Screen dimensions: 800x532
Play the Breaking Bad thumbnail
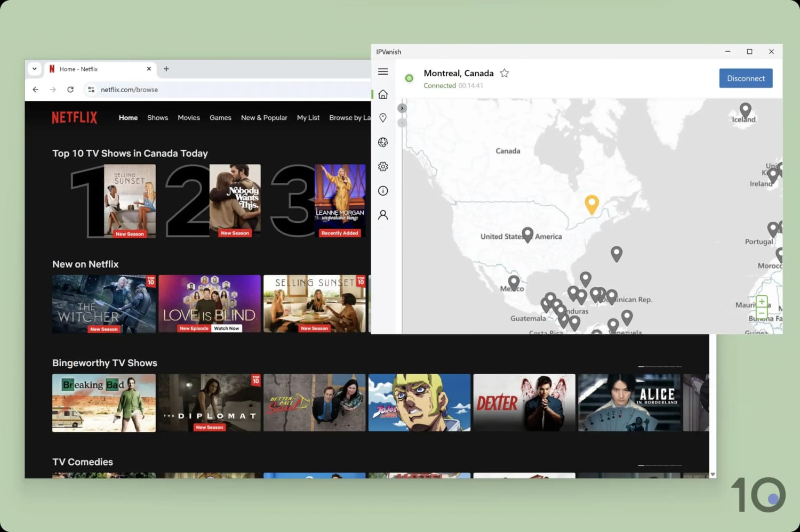[x=103, y=402]
